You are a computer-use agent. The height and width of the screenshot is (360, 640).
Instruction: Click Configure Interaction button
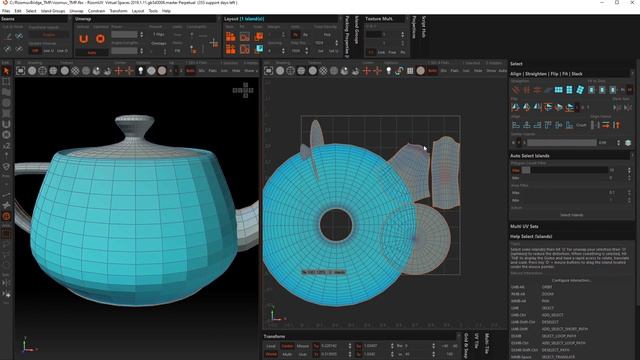[571, 280]
